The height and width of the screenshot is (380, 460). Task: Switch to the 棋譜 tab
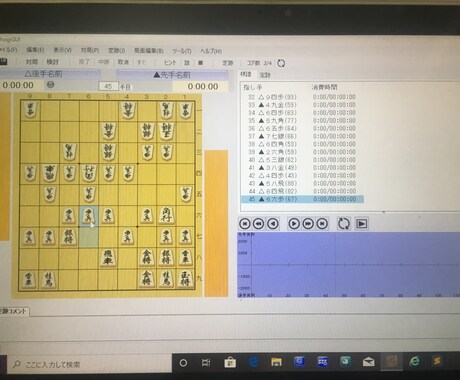pos(246,74)
